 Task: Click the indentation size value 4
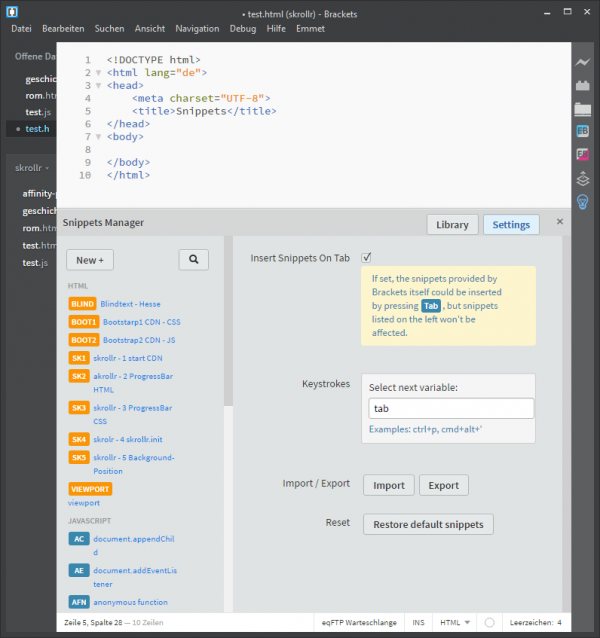(x=559, y=623)
